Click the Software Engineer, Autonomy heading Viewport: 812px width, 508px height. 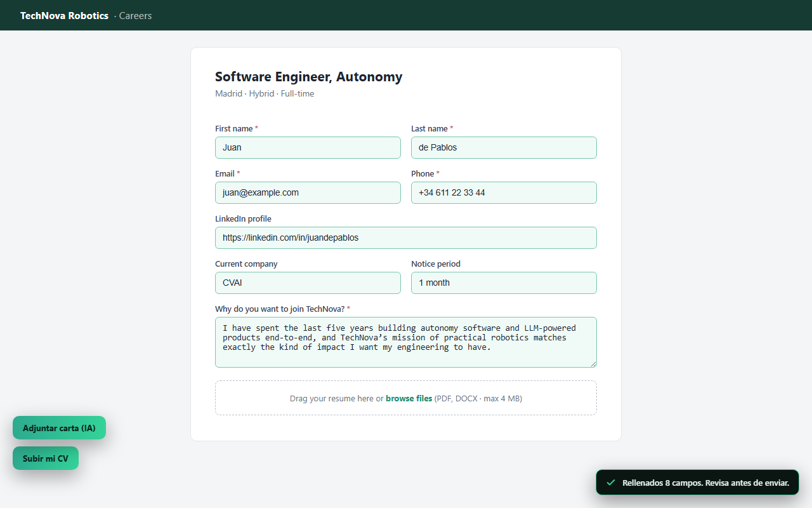click(308, 77)
